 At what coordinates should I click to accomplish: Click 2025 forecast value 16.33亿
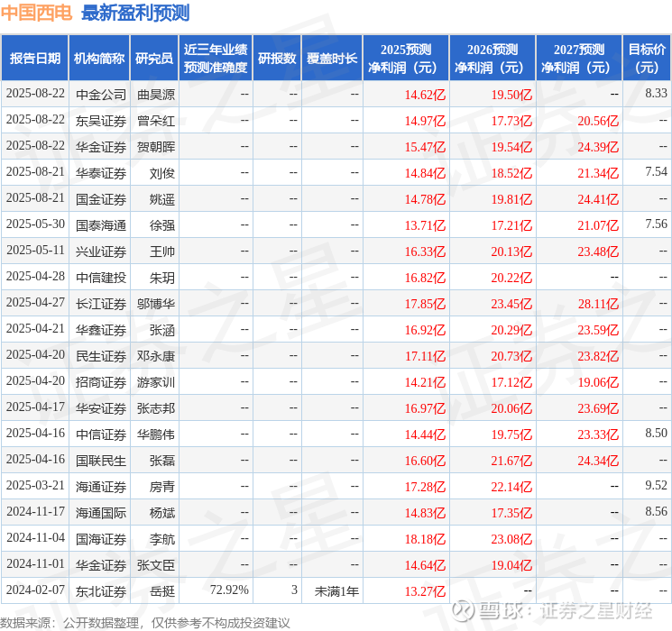pos(425,251)
